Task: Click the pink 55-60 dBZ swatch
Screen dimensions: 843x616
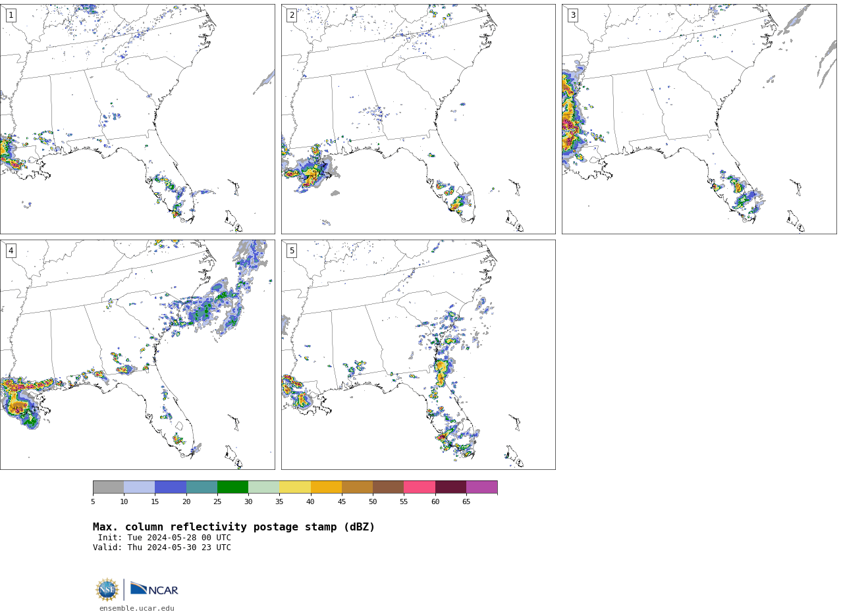Action: pos(420,487)
